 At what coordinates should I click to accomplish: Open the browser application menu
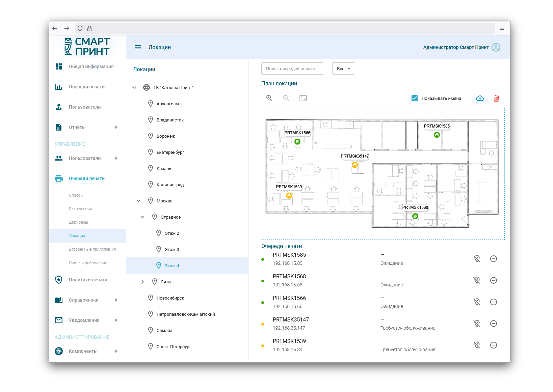[x=502, y=28]
